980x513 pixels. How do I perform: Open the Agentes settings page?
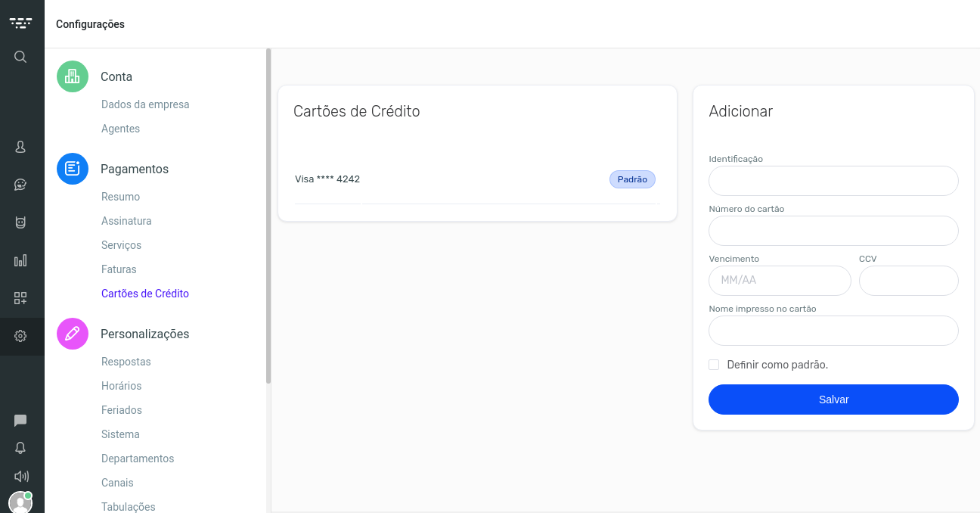120,129
